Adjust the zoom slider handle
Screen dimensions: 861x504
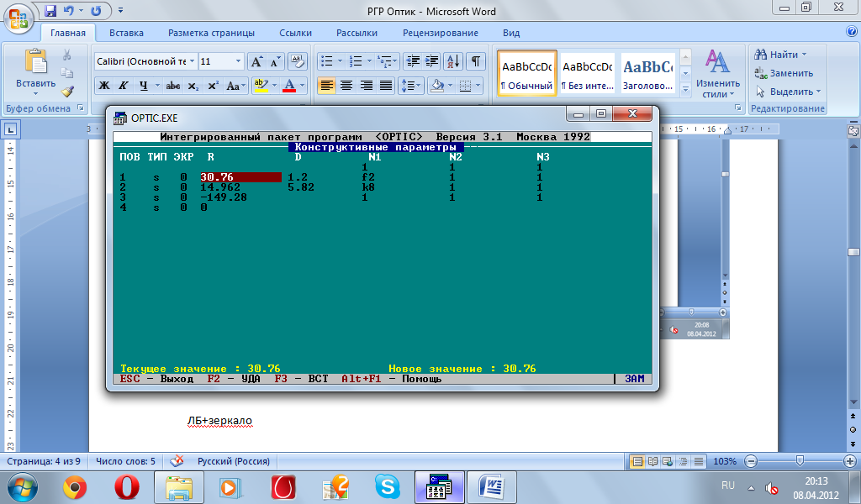click(800, 460)
